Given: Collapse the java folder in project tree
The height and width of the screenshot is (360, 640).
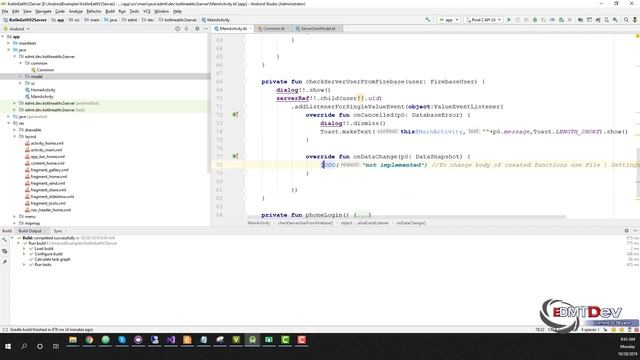Looking at the screenshot, I should [9, 50].
